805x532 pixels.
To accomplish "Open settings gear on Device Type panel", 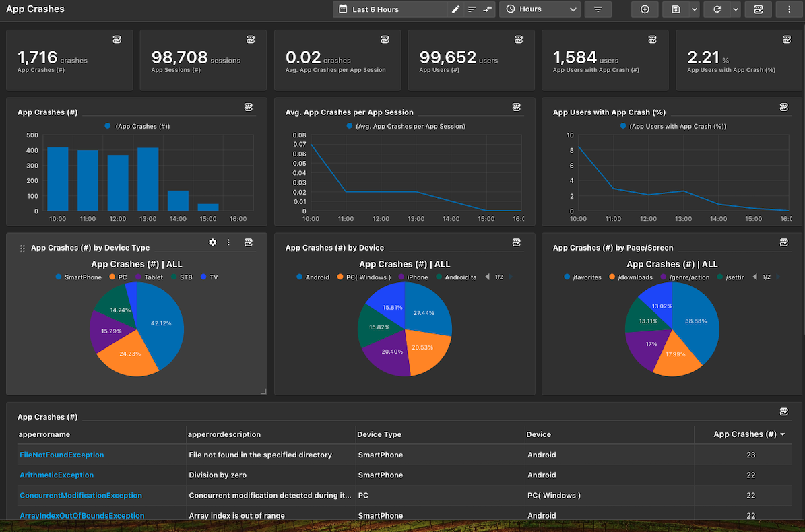I will [213, 242].
